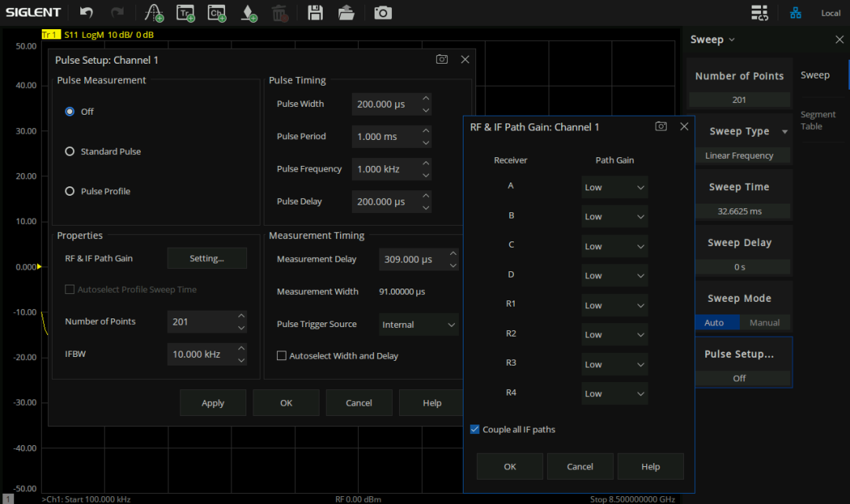
Task: Click the network status icon
Action: [x=796, y=13]
